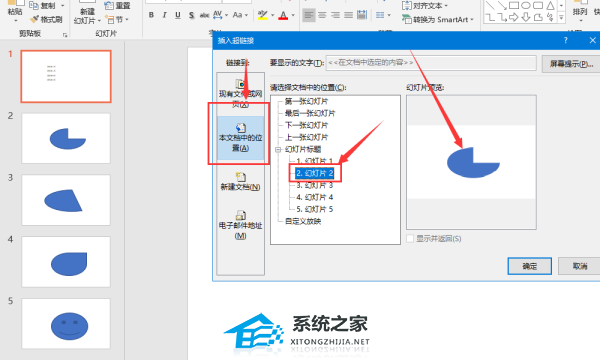Select the triangle shape in gallery
600x360 pixels.
coord(550,5)
